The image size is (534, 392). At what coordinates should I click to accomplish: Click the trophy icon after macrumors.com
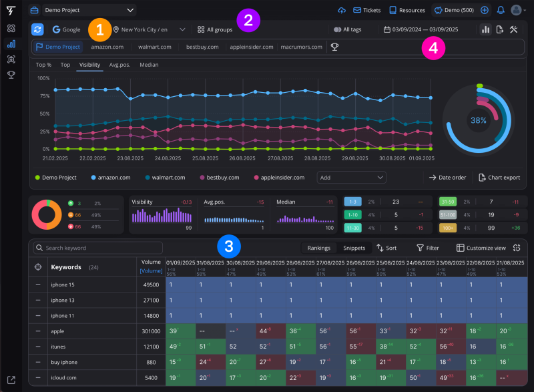coord(334,47)
